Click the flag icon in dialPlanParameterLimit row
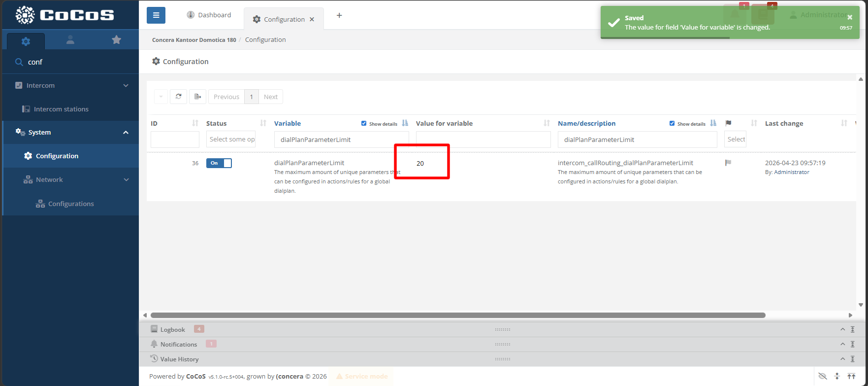Screen dimensions: 868x386 tap(728, 163)
